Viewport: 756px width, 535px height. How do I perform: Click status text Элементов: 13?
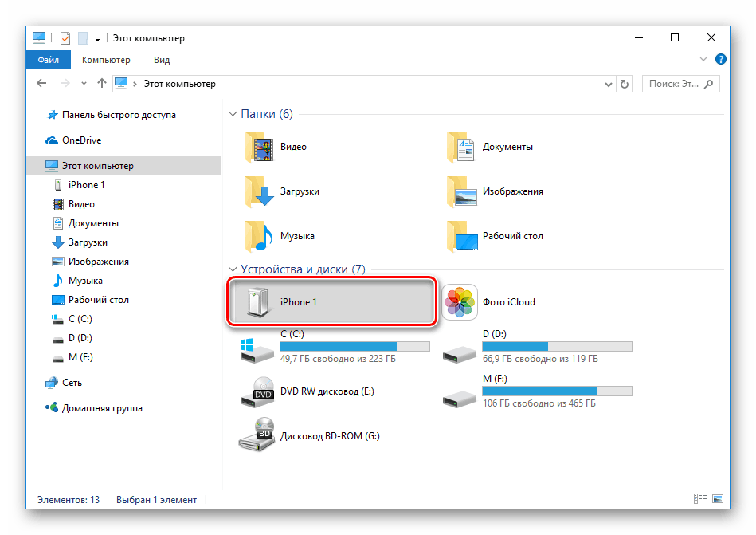(x=69, y=500)
